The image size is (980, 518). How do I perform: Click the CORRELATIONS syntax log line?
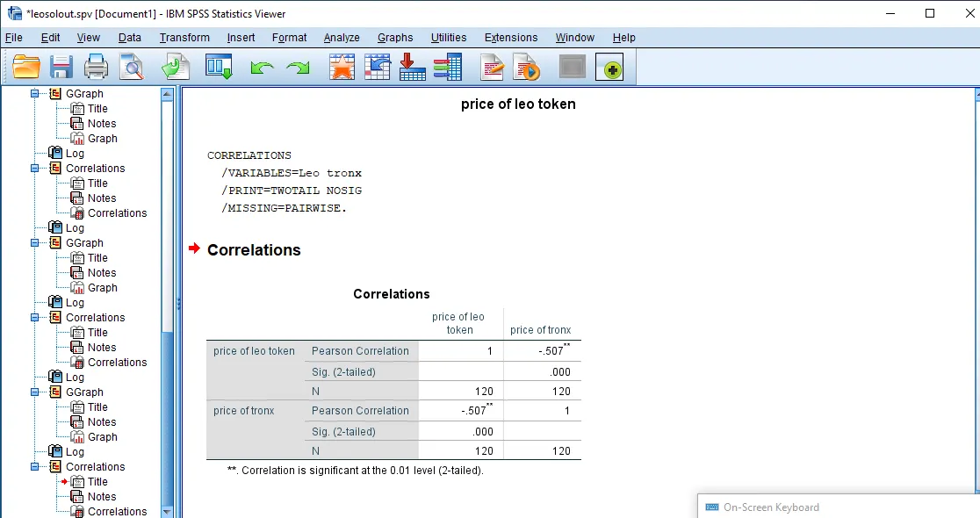249,155
